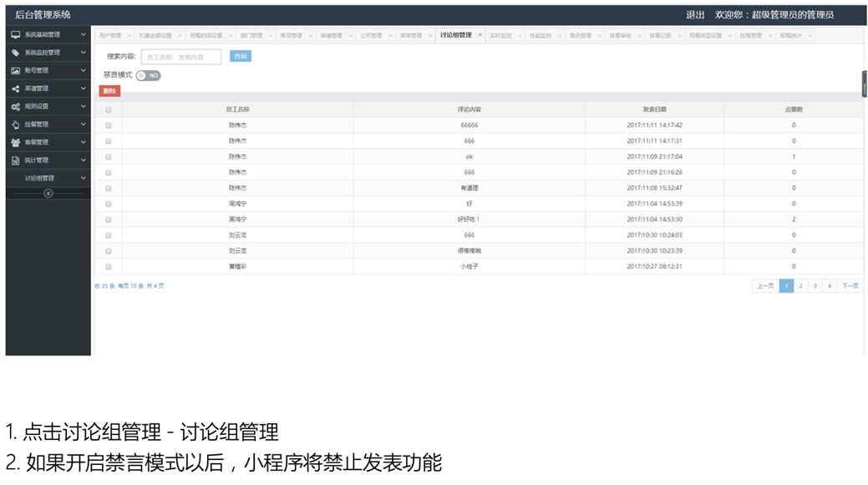868x485 pixels.
Task: Close the 实时监控 tab with its X
Action: [520, 35]
